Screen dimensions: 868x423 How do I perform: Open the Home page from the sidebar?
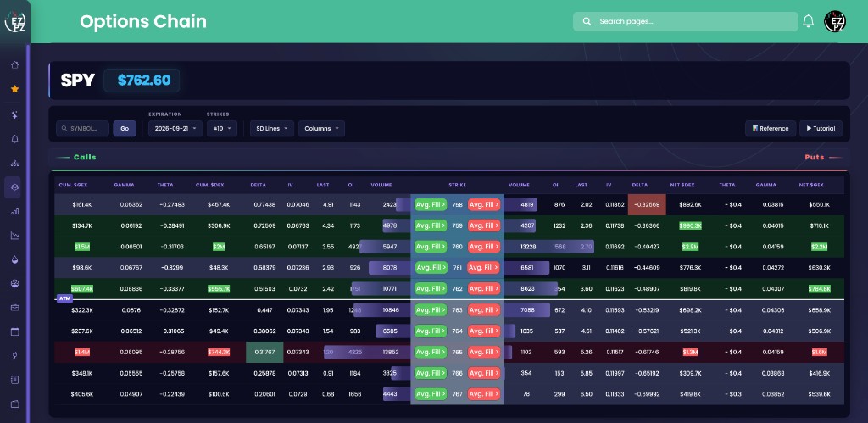[x=15, y=64]
